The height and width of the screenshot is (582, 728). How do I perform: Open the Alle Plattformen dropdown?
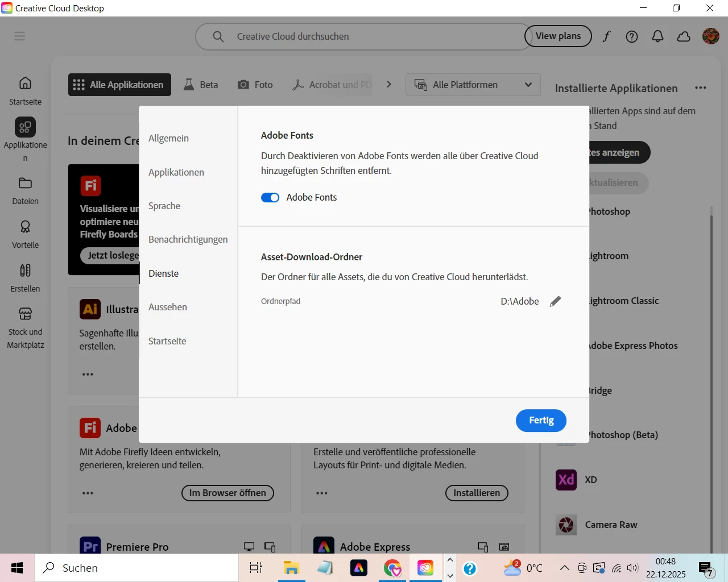(473, 85)
